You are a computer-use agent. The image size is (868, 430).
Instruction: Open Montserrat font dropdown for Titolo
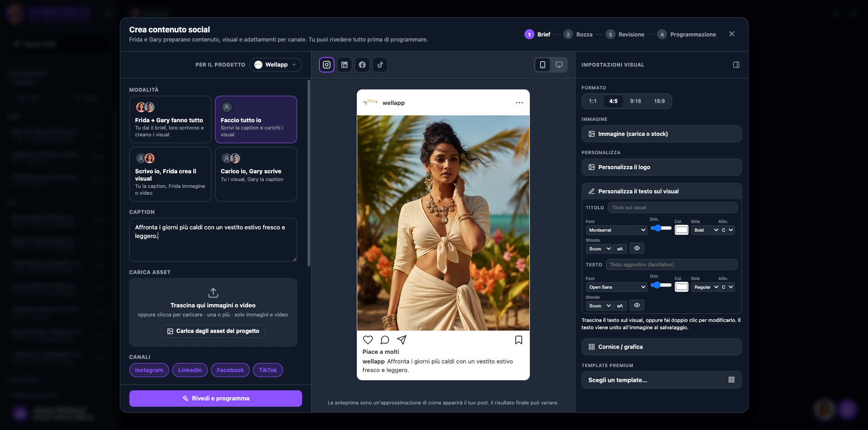click(x=616, y=230)
